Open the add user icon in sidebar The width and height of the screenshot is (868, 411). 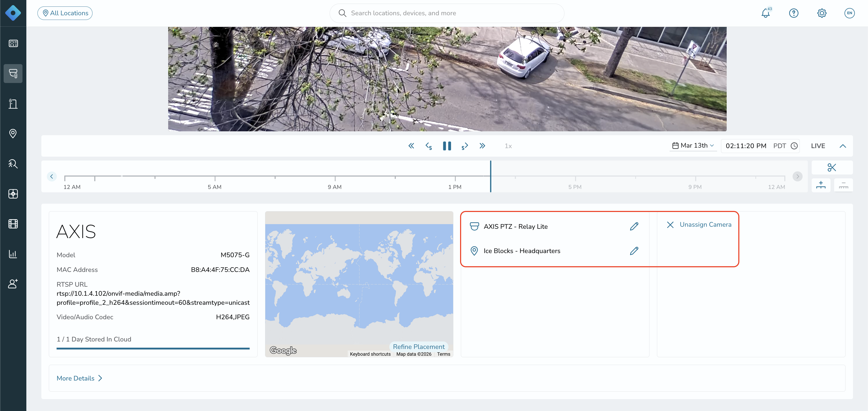point(13,284)
